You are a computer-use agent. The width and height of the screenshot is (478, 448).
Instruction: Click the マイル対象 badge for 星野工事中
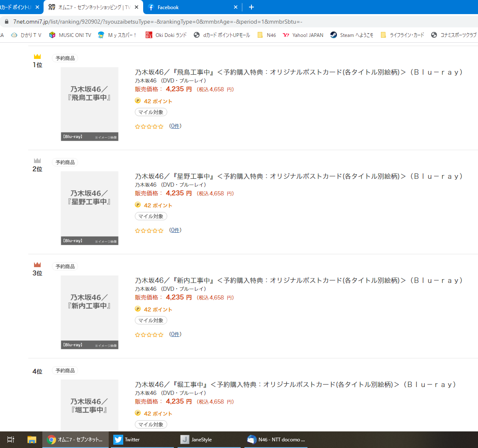point(151,217)
